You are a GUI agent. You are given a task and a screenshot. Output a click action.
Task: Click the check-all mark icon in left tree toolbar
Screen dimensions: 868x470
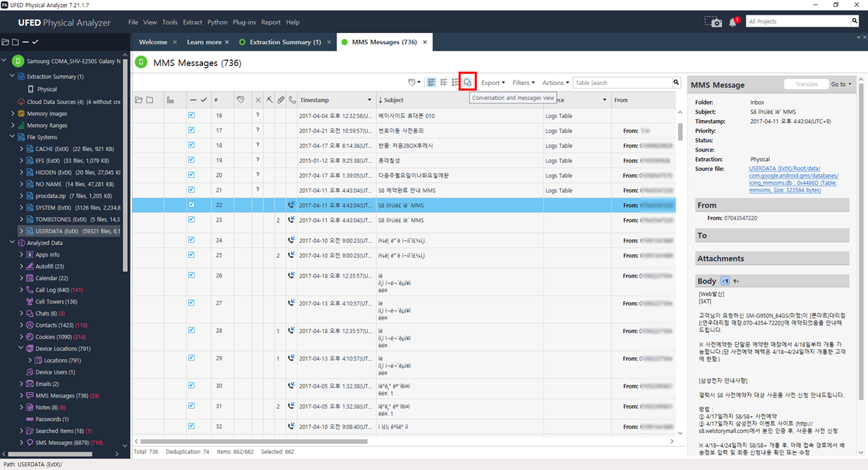coord(35,42)
